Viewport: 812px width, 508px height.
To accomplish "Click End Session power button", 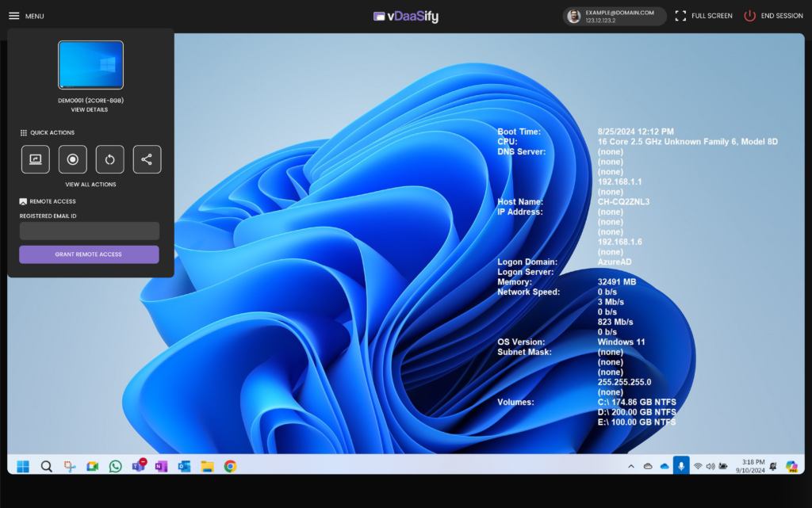I will [x=773, y=16].
